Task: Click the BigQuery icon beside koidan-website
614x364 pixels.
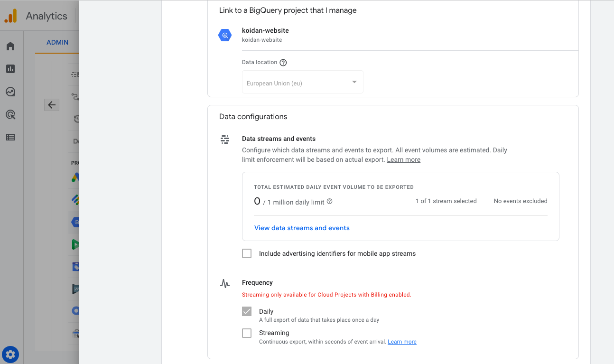Action: coord(225,35)
